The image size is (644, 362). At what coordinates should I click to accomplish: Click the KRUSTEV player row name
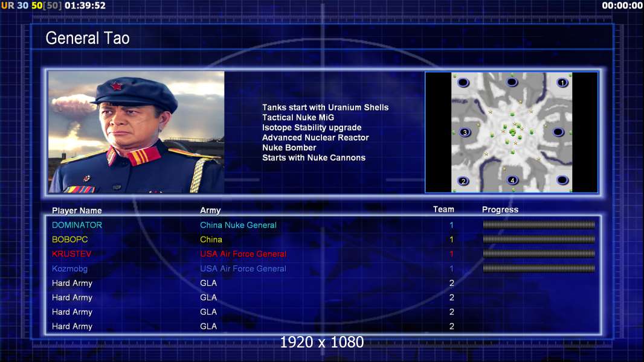(71, 254)
